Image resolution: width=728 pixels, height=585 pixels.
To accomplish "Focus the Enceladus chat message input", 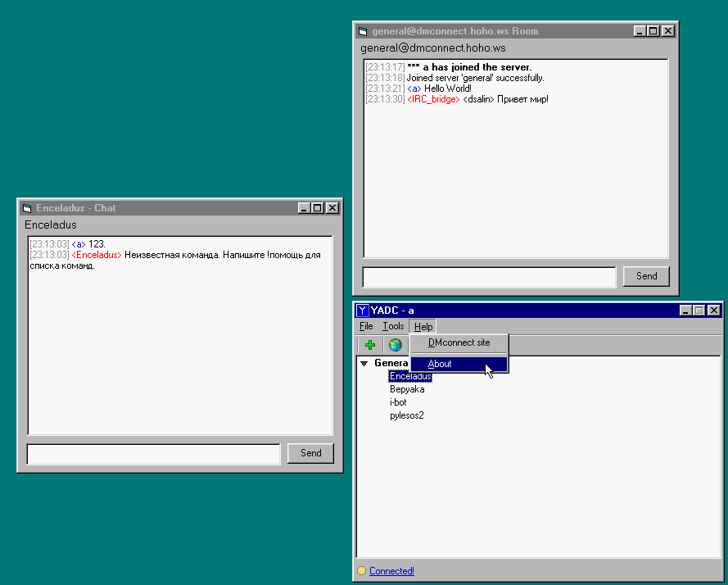I will (x=153, y=453).
